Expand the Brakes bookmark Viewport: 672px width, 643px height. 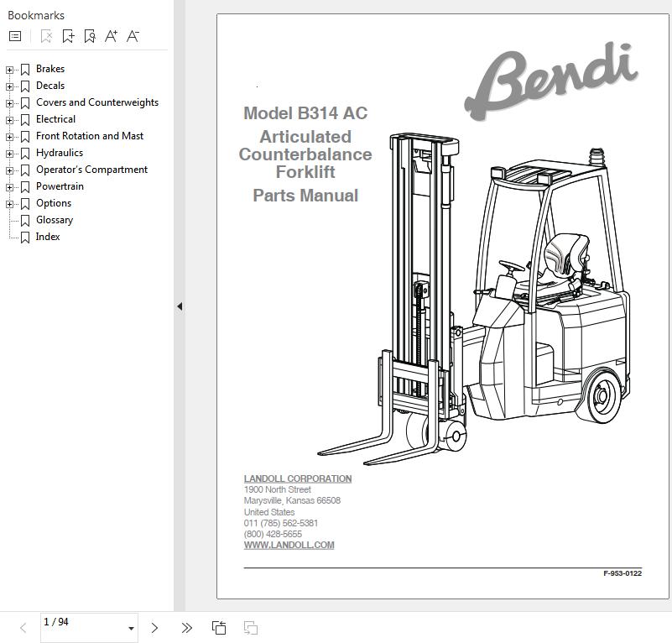(x=9, y=70)
